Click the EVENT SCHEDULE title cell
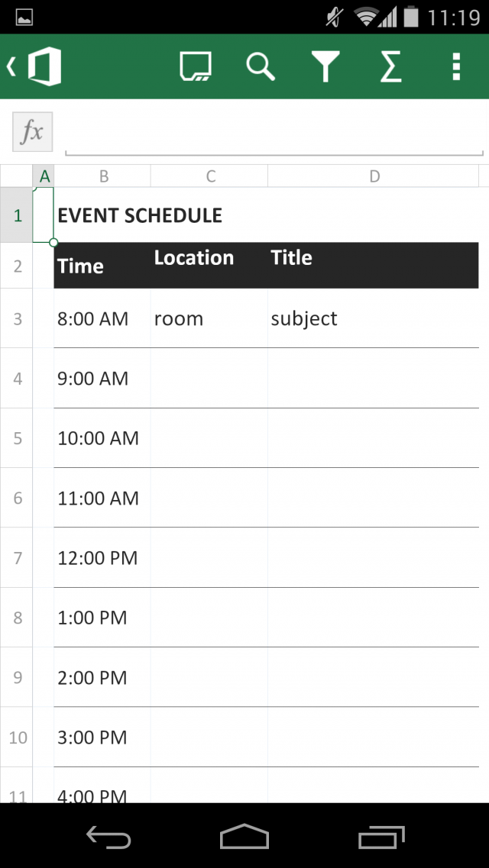Viewport: 489px width, 868px height. (x=140, y=215)
